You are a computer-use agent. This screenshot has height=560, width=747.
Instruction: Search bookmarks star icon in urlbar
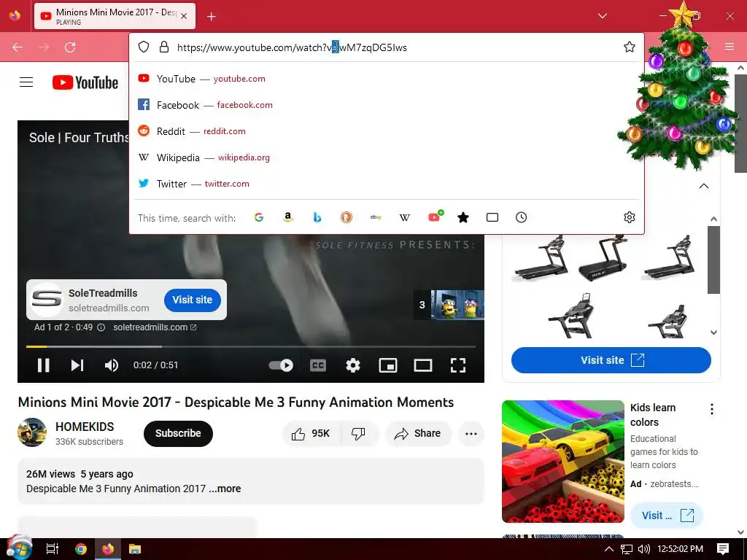pyautogui.click(x=463, y=217)
